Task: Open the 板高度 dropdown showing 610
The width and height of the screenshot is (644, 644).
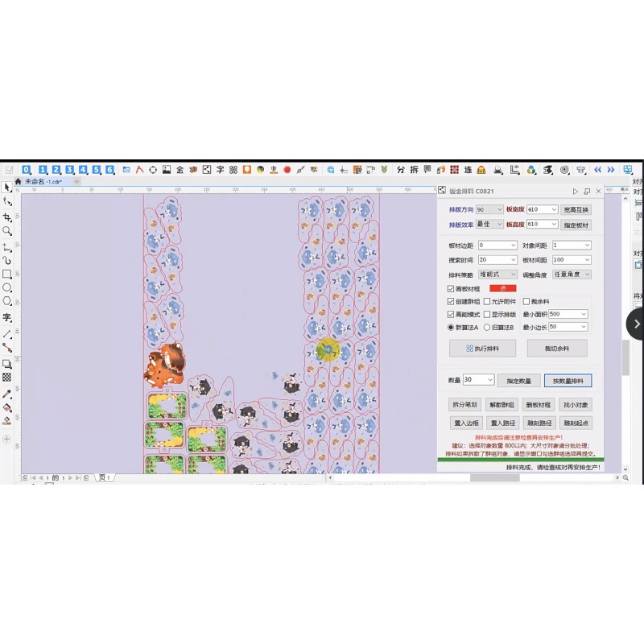Action: (x=542, y=225)
